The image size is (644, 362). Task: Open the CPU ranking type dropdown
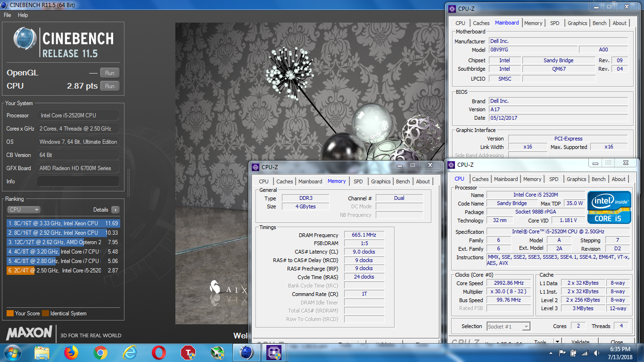tap(24, 210)
